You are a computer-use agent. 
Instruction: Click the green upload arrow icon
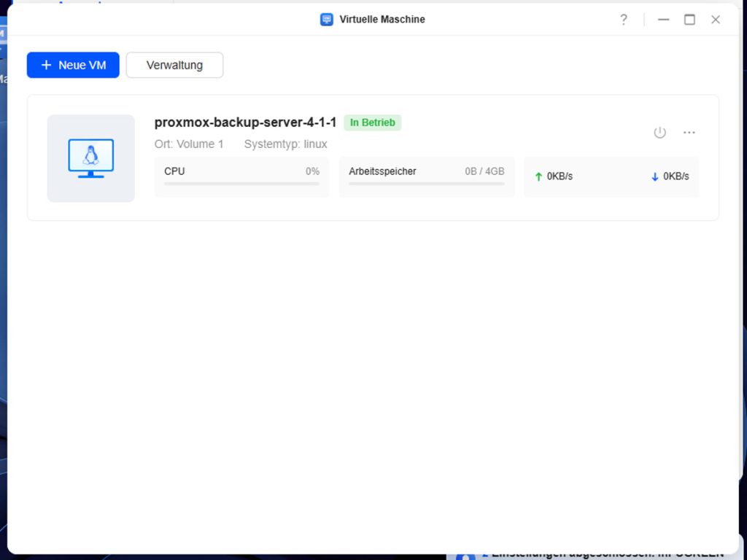click(538, 176)
